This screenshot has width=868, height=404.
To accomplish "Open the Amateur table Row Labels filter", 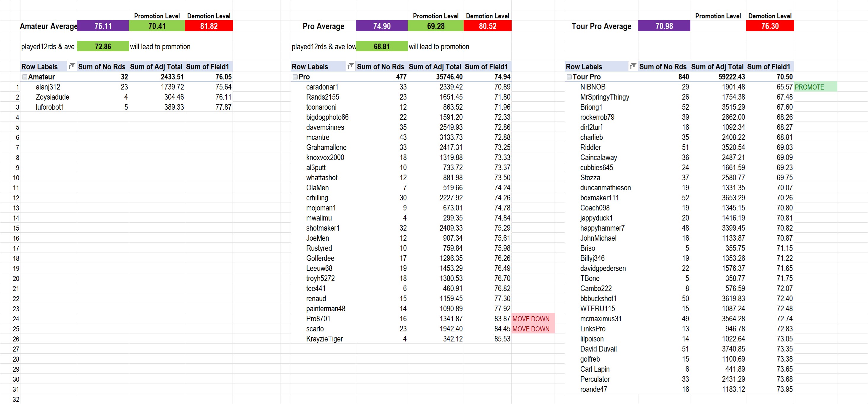I will [71, 66].
